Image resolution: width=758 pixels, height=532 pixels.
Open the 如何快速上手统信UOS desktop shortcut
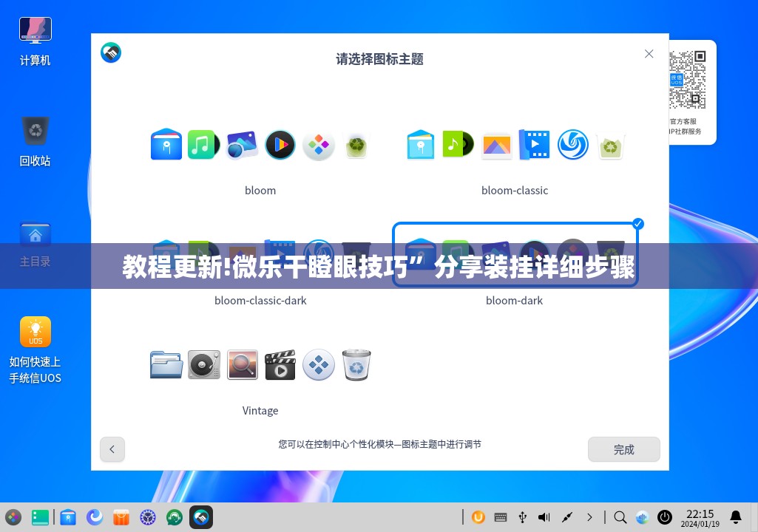pyautogui.click(x=35, y=350)
